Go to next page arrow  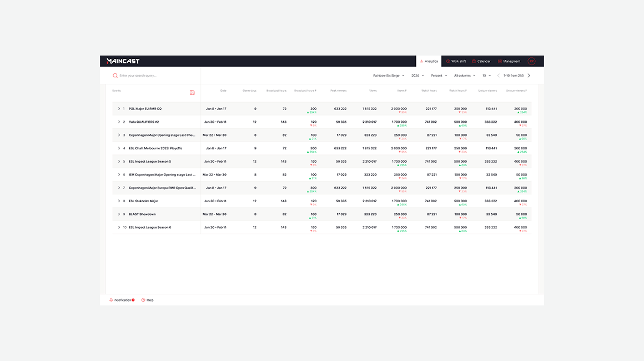(529, 76)
